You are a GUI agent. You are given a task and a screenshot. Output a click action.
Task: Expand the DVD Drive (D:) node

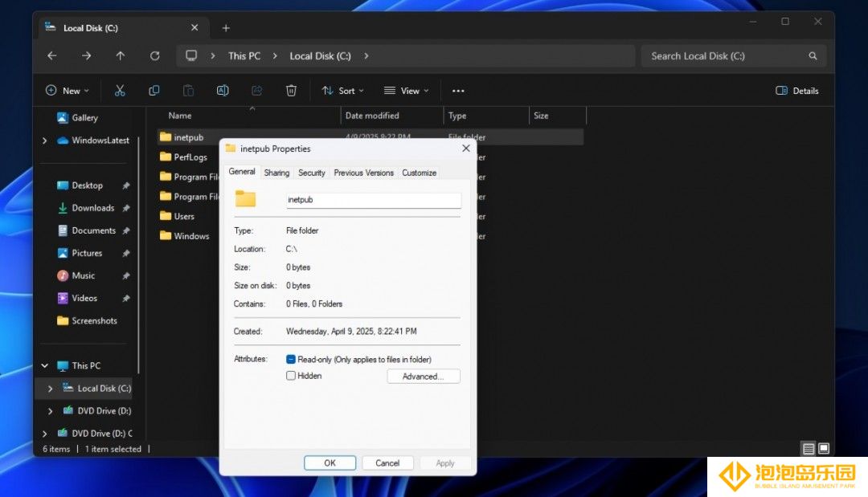pyautogui.click(x=50, y=411)
